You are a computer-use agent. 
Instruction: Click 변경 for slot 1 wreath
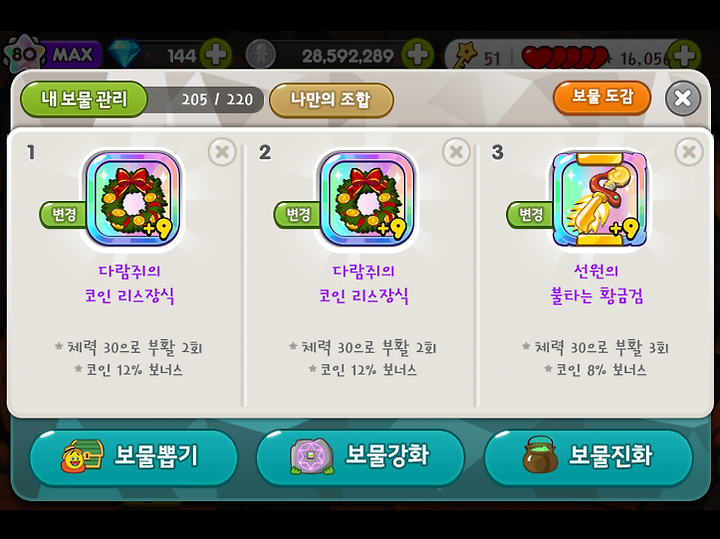coord(63,214)
